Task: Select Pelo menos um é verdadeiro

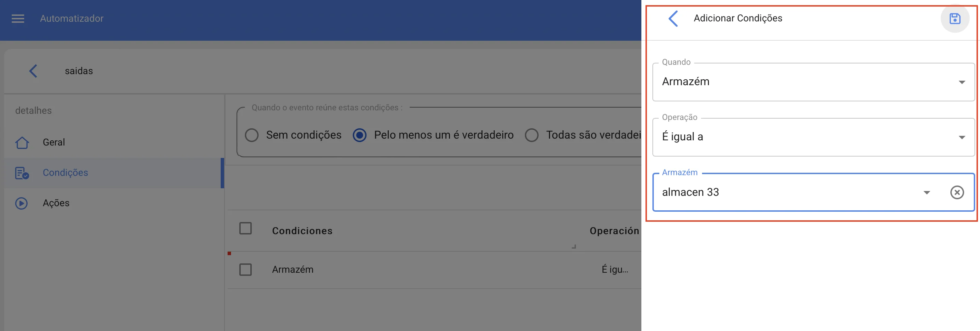Action: tap(360, 135)
